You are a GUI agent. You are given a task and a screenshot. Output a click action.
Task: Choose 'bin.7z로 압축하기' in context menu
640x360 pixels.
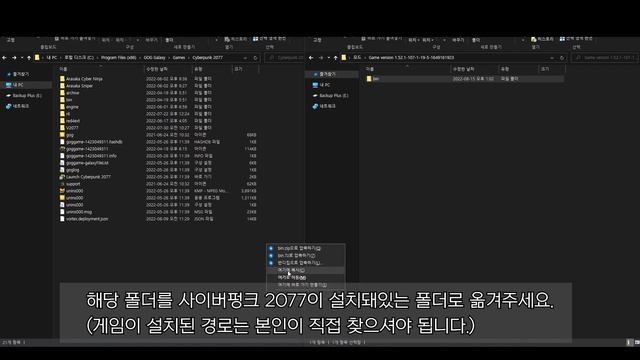(306, 256)
